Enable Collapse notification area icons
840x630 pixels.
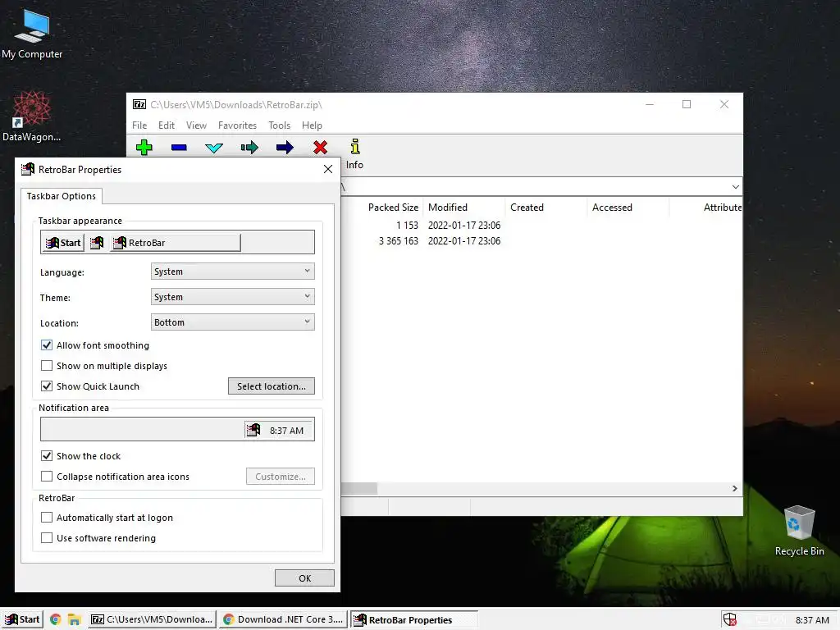47,476
